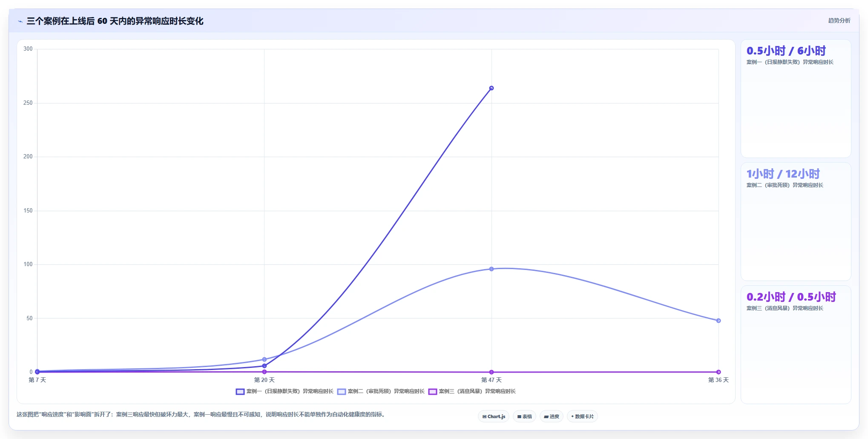
Task: Select the 0.2小时 / 0.5小时 stat card
Action: click(796, 344)
